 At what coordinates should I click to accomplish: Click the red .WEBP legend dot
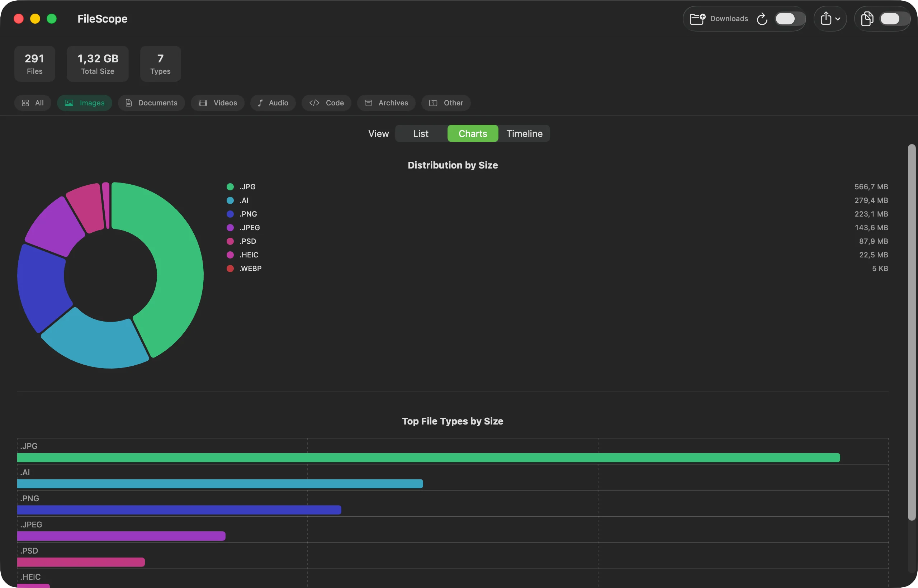click(230, 269)
